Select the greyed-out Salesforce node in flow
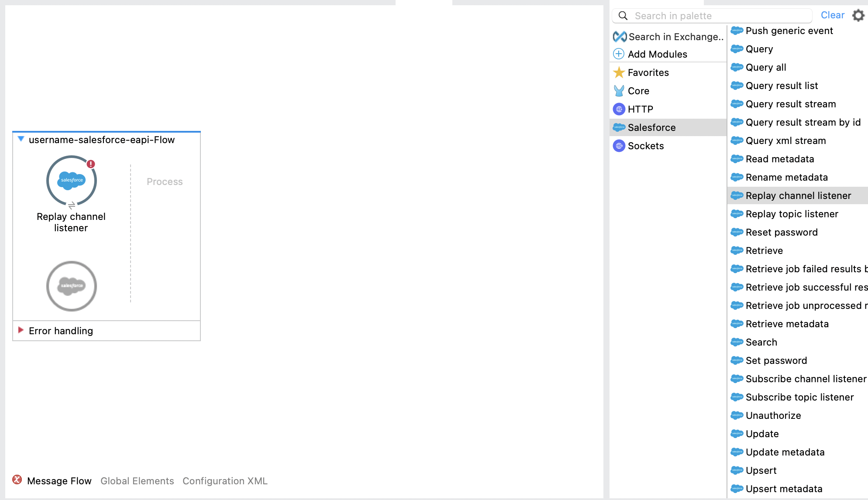868x500 pixels. tap(72, 286)
